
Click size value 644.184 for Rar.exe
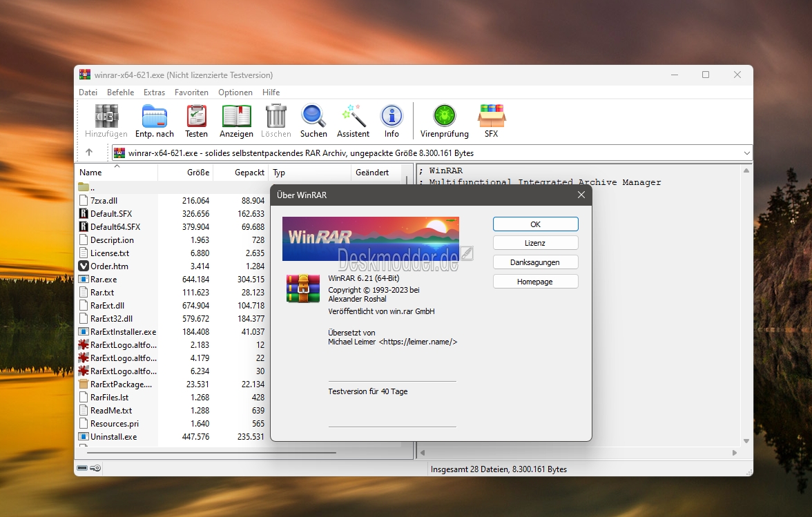pos(196,279)
